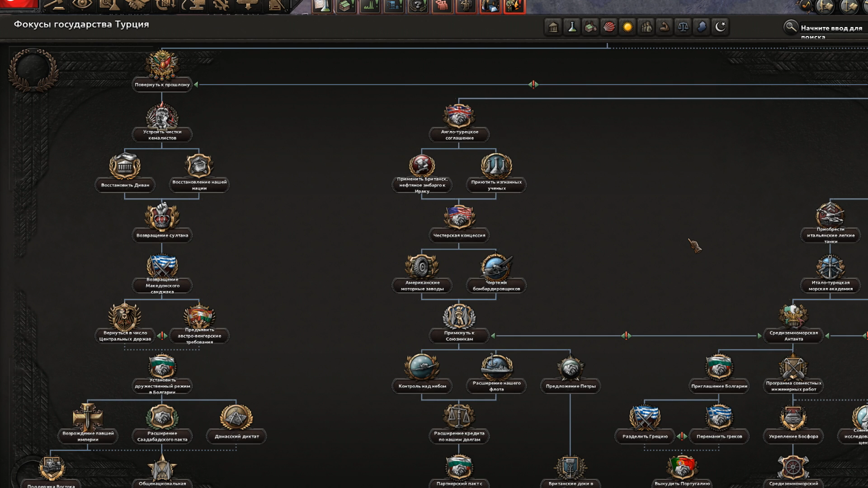Click the Расширение кредита по нашим долгам label
868x488 pixels.
459,436
